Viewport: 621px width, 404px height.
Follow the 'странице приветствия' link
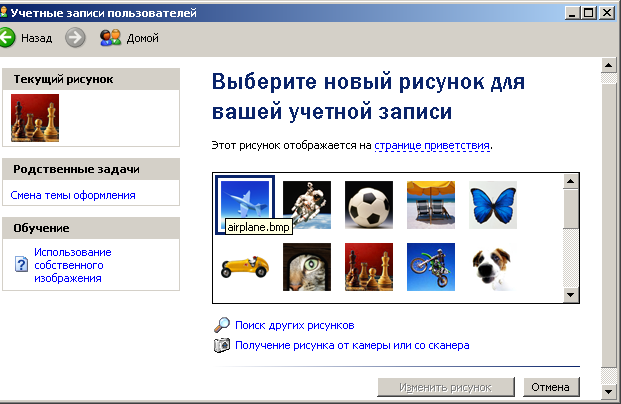432,145
